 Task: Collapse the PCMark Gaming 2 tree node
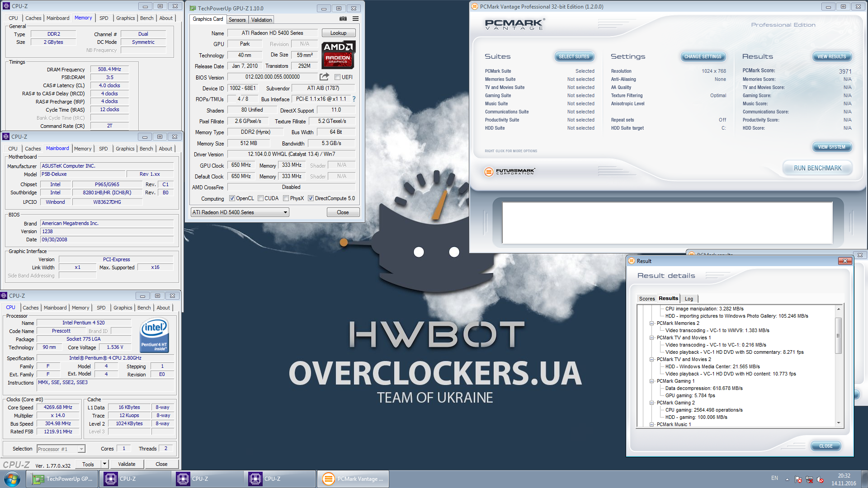pyautogui.click(x=651, y=403)
